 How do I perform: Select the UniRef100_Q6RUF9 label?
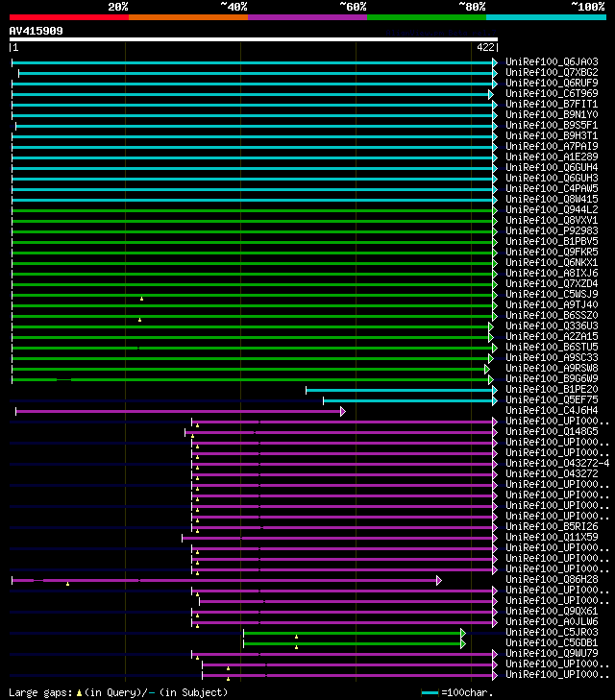552,83
